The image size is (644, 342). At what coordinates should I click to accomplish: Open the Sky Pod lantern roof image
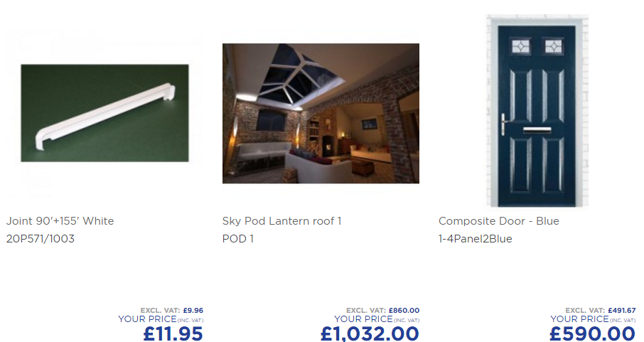[321, 114]
